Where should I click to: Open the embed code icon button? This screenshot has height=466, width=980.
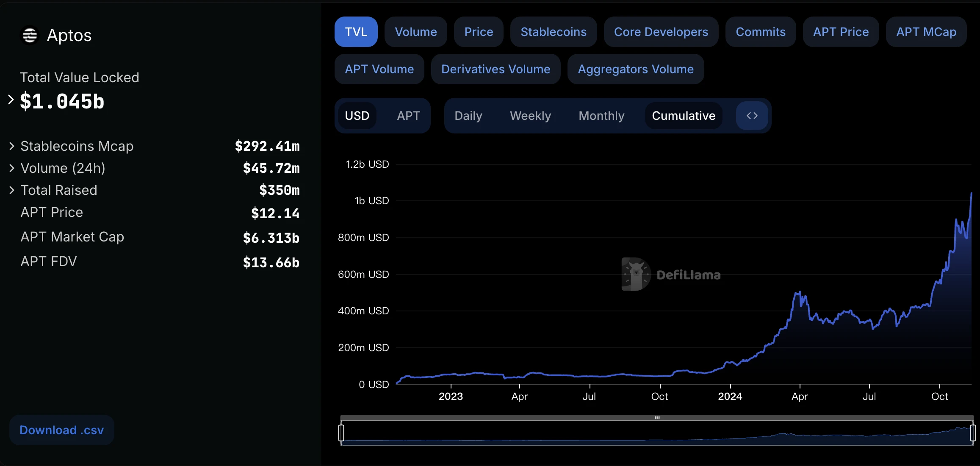coord(752,116)
